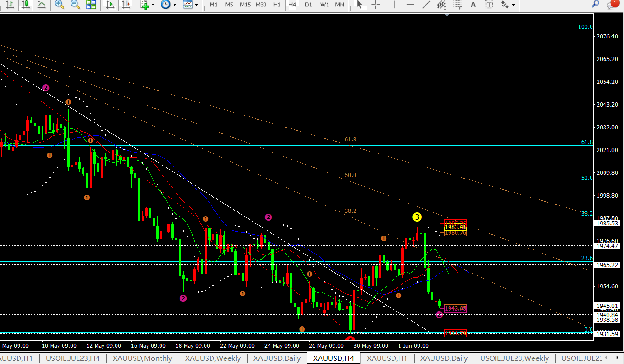Draw a trendline with the diagonal line tool
Screen dimensions: 624x364
coord(425,5)
